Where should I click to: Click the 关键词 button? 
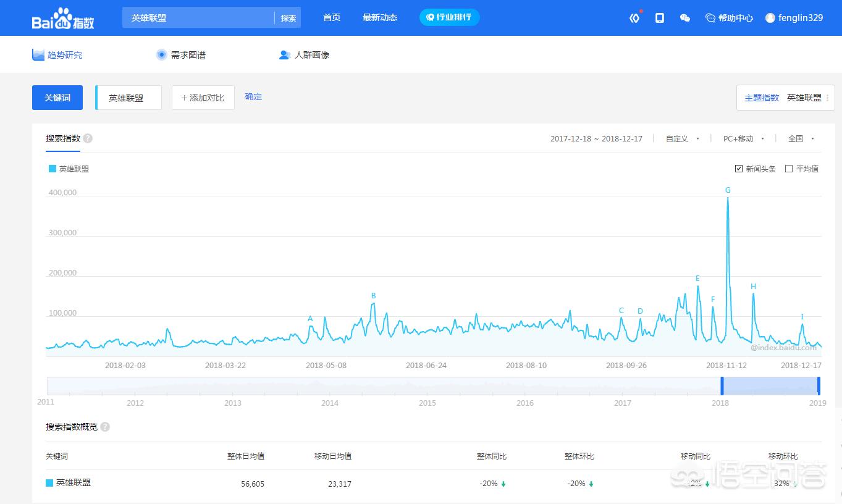pyautogui.click(x=57, y=98)
